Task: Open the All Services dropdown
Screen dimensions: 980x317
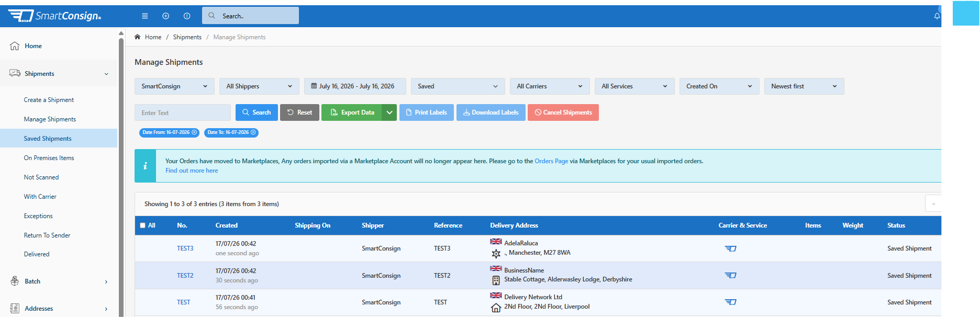Action: pyautogui.click(x=634, y=86)
